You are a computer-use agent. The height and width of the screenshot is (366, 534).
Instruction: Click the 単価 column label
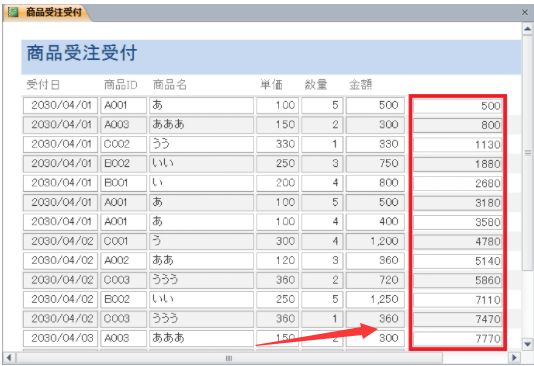(x=271, y=84)
